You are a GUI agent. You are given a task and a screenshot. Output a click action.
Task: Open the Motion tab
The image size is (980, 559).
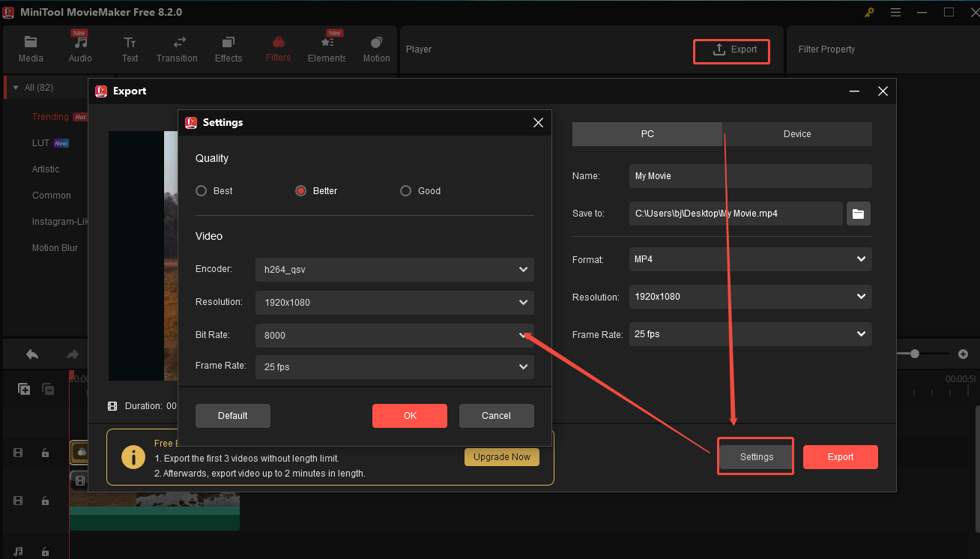(376, 49)
